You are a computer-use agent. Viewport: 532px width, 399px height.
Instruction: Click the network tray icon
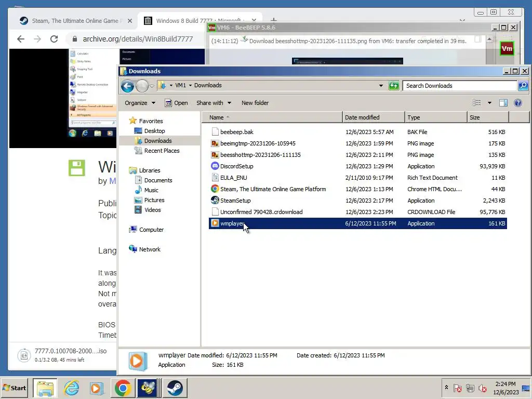coord(470,388)
